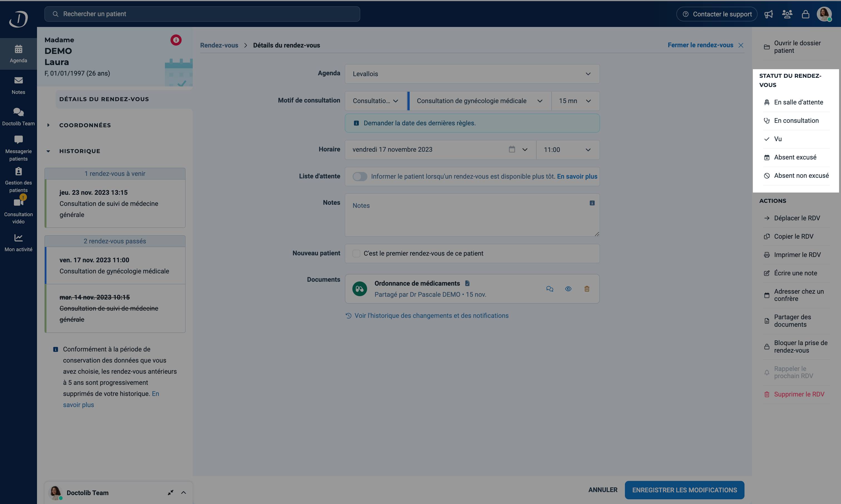Click the megaphone announcements icon

click(x=769, y=14)
